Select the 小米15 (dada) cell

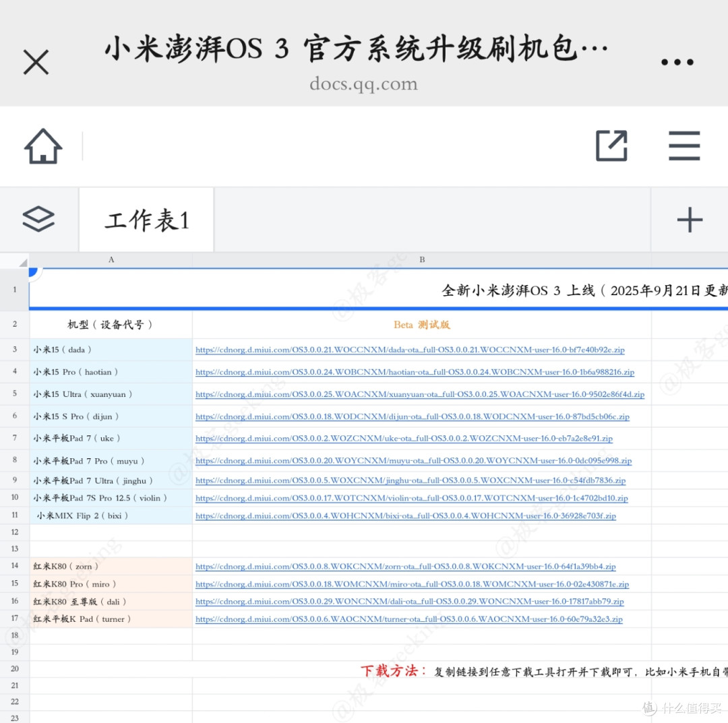[111, 350]
